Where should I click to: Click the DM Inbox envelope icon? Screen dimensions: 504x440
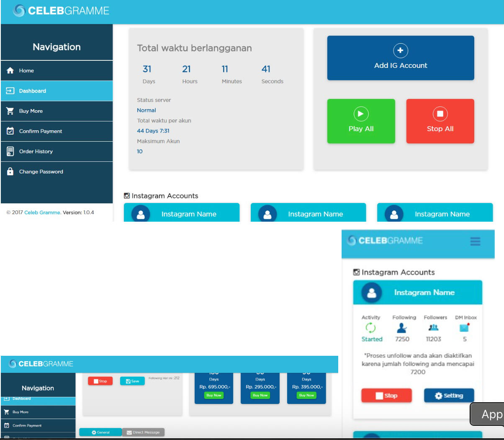tap(465, 328)
